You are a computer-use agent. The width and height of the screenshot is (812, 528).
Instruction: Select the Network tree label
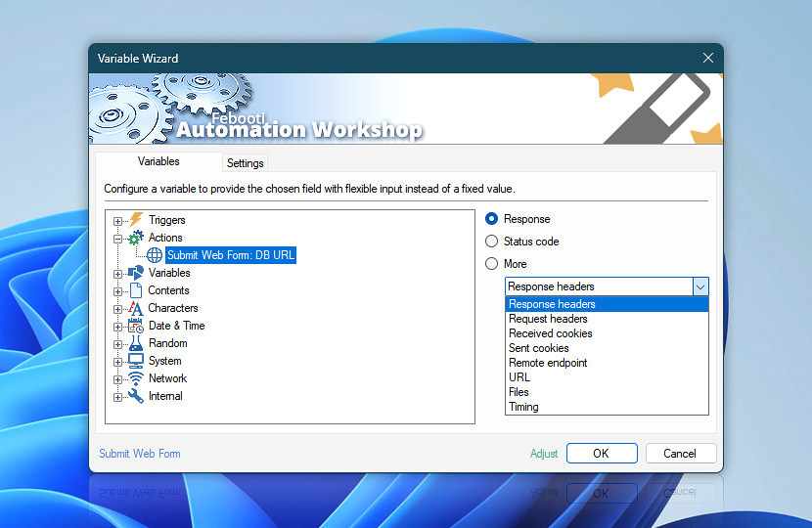click(x=167, y=378)
